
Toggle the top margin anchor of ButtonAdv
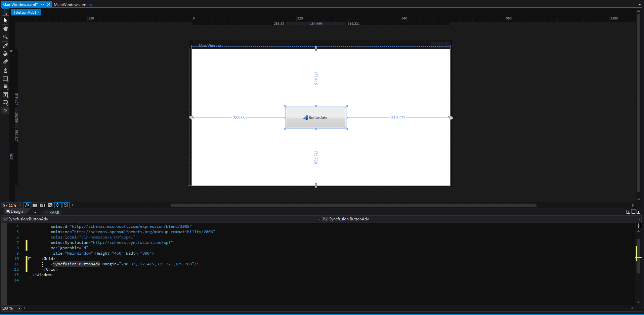click(x=316, y=49)
